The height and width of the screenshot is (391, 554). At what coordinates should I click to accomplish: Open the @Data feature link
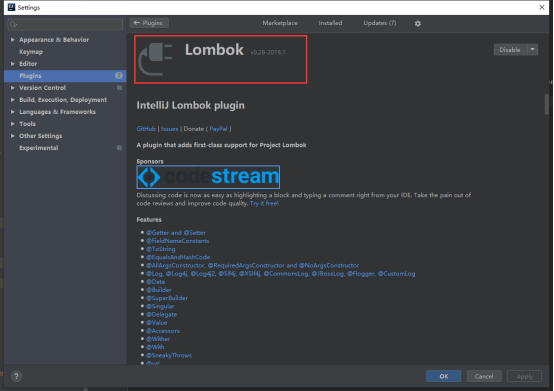155,282
